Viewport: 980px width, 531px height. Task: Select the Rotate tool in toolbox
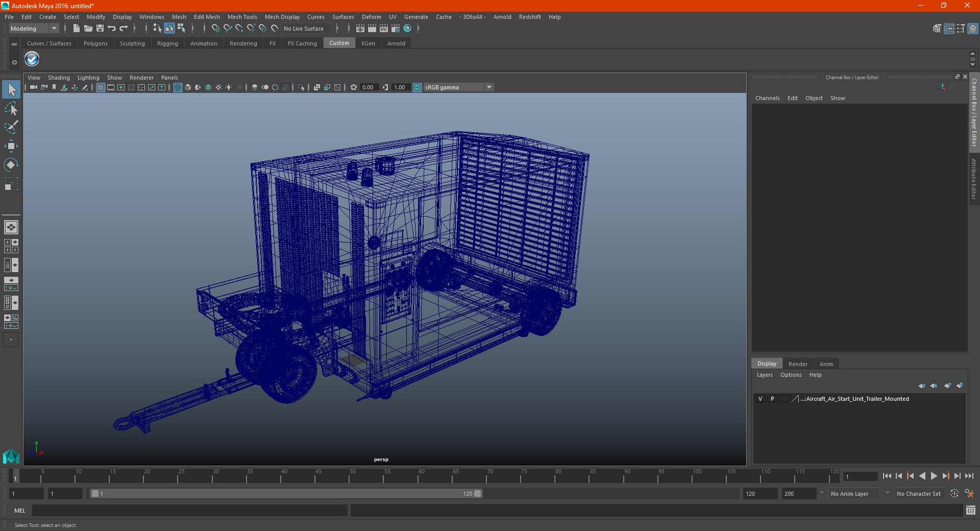(11, 165)
